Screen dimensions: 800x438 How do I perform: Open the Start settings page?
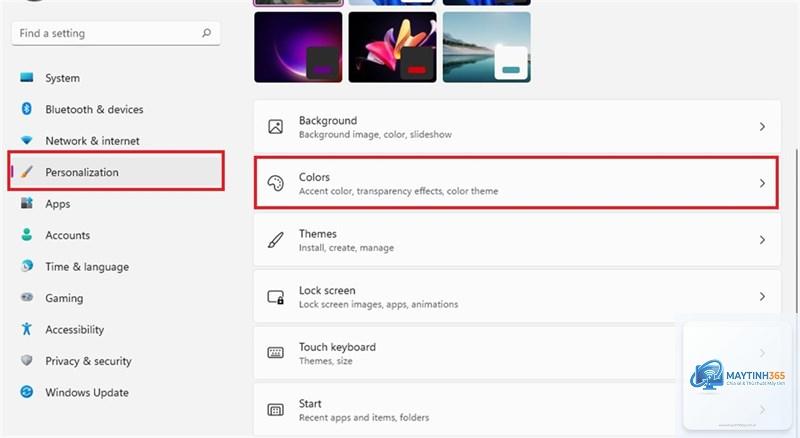point(517,410)
